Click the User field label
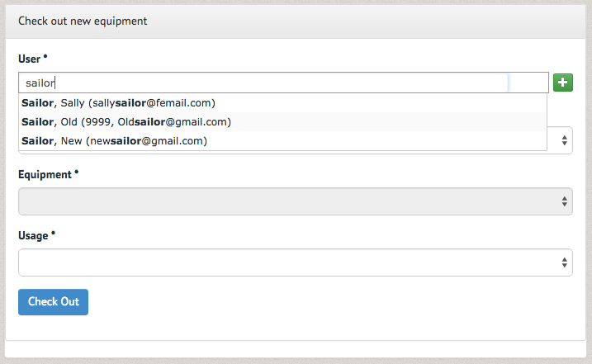Image resolution: width=592 pixels, height=364 pixels. pos(29,59)
